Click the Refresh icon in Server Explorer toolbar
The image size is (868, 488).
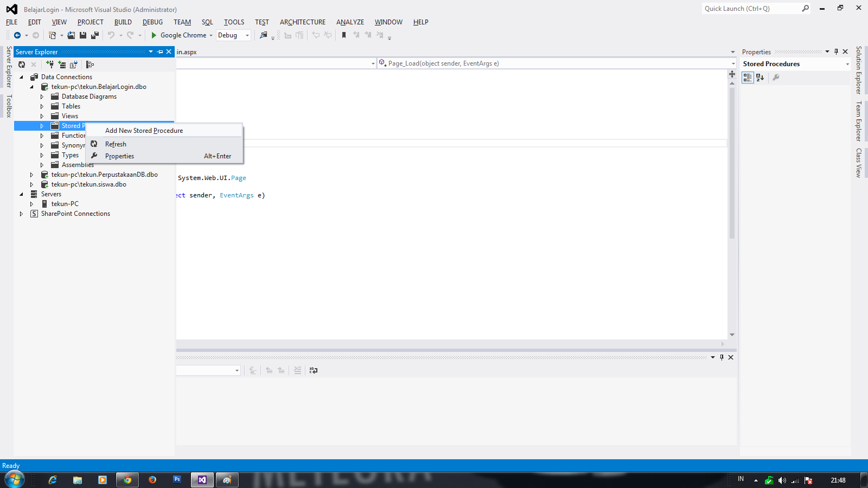22,64
